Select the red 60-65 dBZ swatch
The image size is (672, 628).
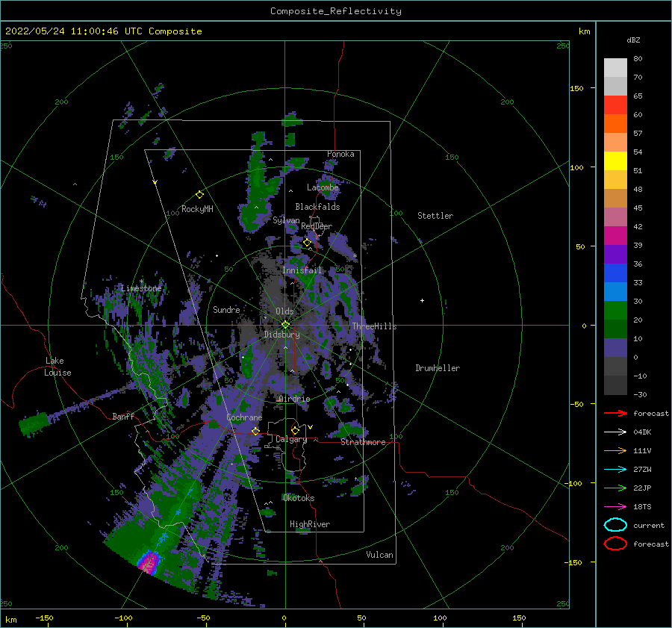(615, 105)
